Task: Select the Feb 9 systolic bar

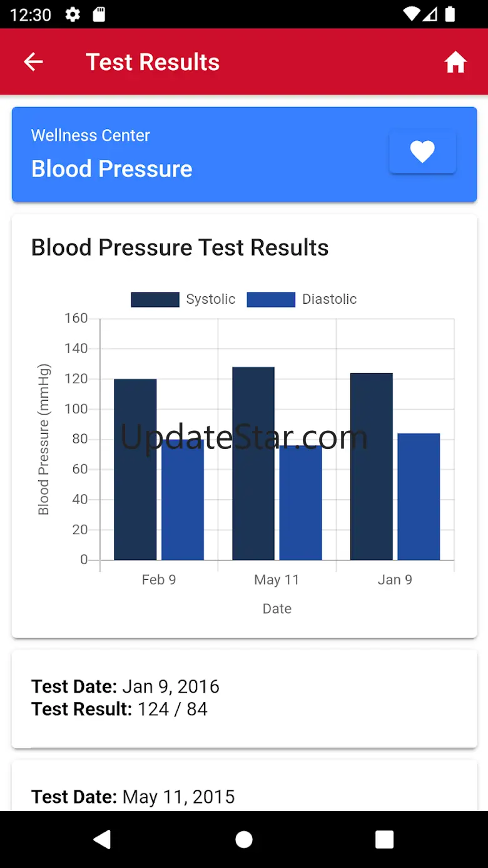Action: 135,470
